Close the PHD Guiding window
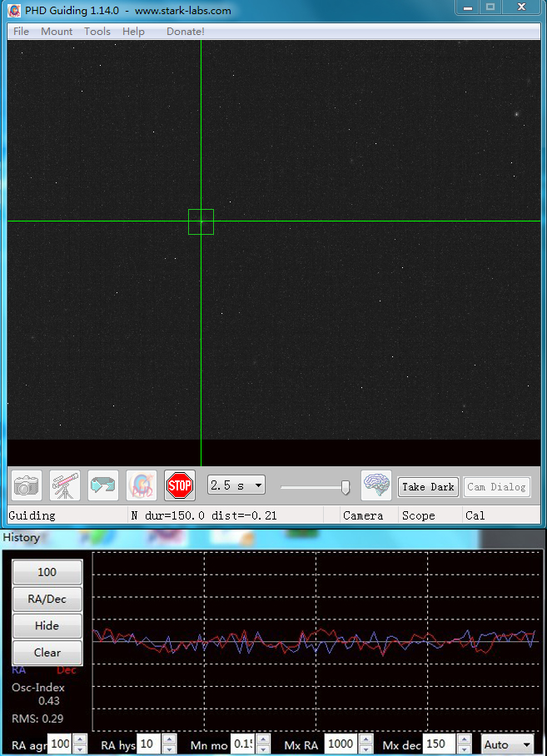This screenshot has height=756, width=547. tap(521, 7)
